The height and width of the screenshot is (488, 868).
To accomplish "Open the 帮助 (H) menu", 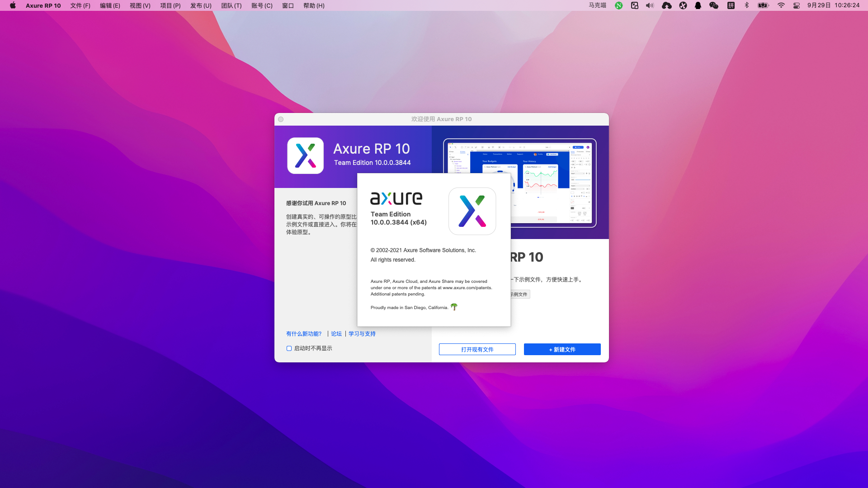I will pos(314,5).
